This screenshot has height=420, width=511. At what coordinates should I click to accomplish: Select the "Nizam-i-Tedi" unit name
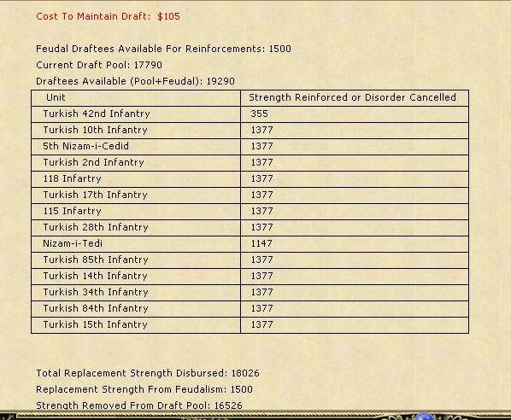point(73,243)
